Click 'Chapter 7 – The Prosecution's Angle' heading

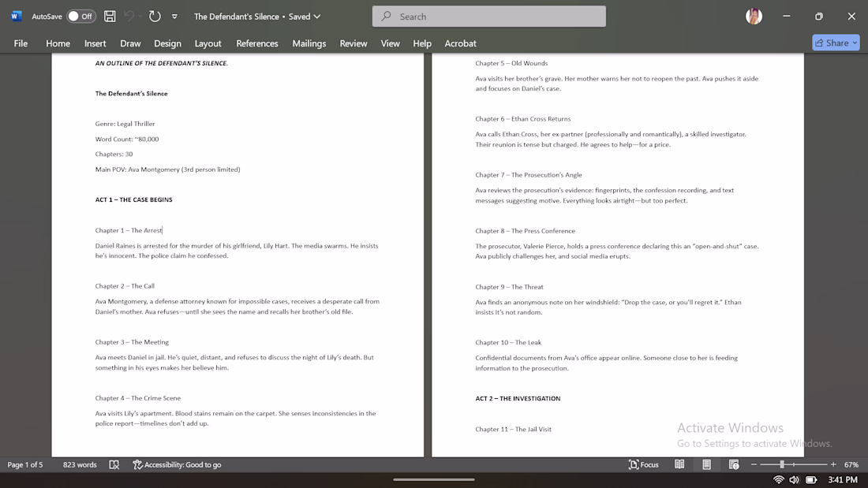pyautogui.click(x=529, y=175)
